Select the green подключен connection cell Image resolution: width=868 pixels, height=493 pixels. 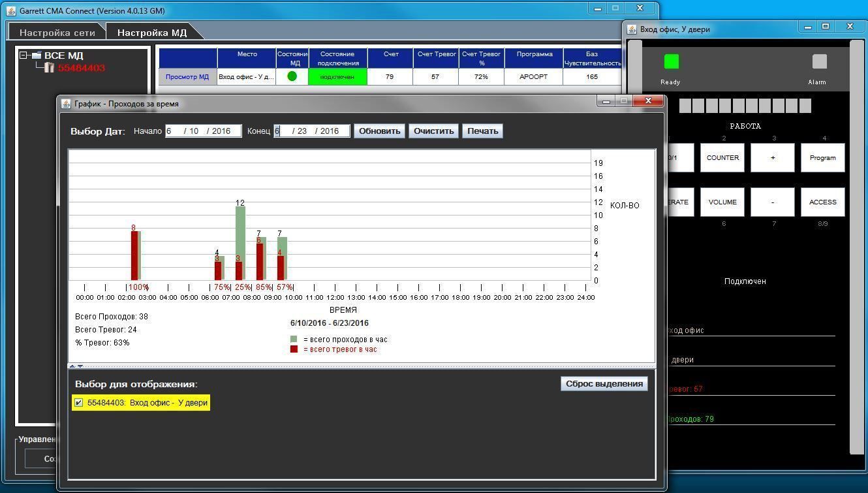click(337, 77)
